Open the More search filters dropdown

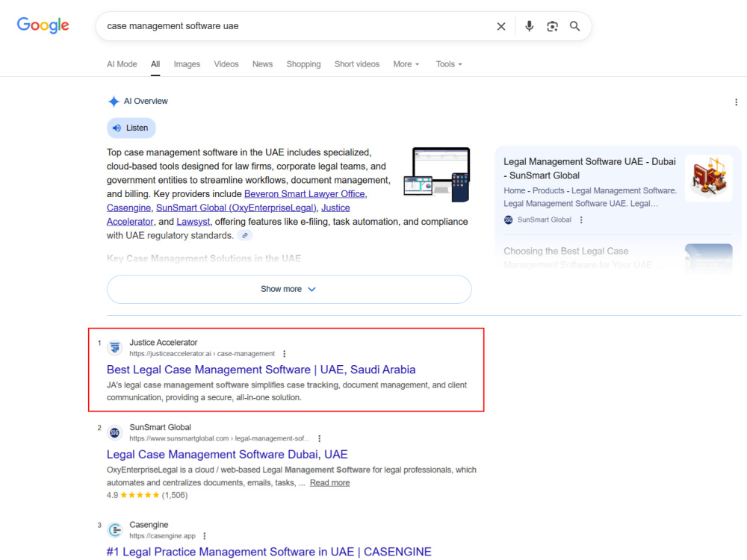(x=406, y=64)
